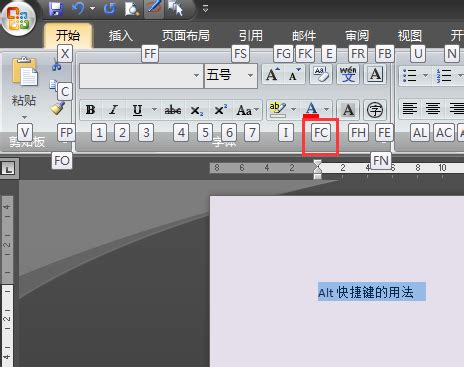Toggle underline on the selected text
This screenshot has height=367, width=464.
click(x=137, y=110)
